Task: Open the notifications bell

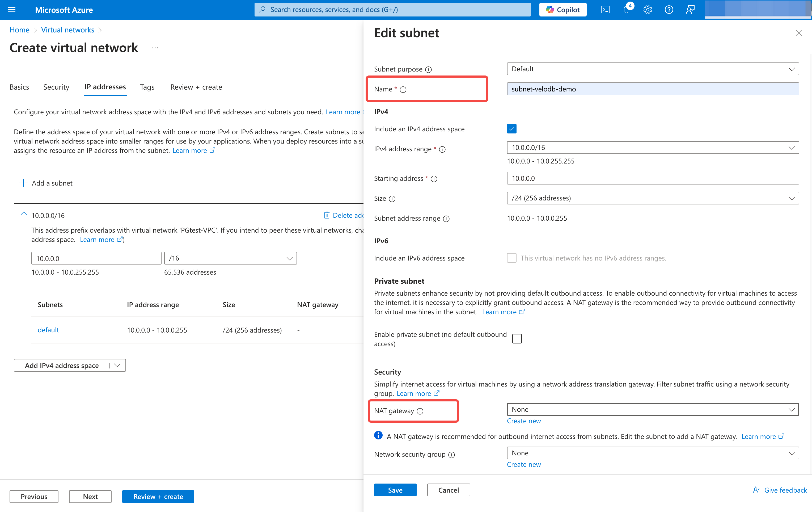Action: tap(626, 10)
